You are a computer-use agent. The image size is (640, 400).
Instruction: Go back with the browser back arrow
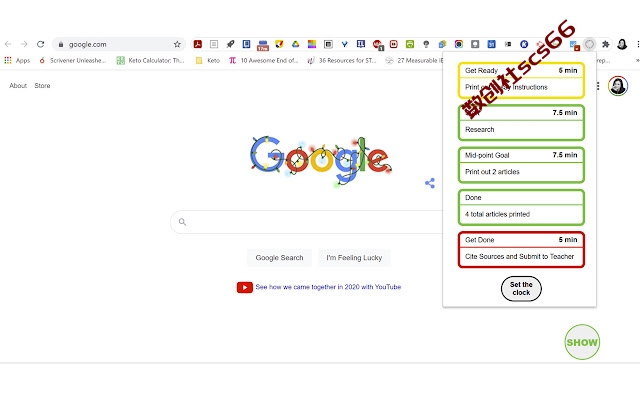tap(8, 44)
